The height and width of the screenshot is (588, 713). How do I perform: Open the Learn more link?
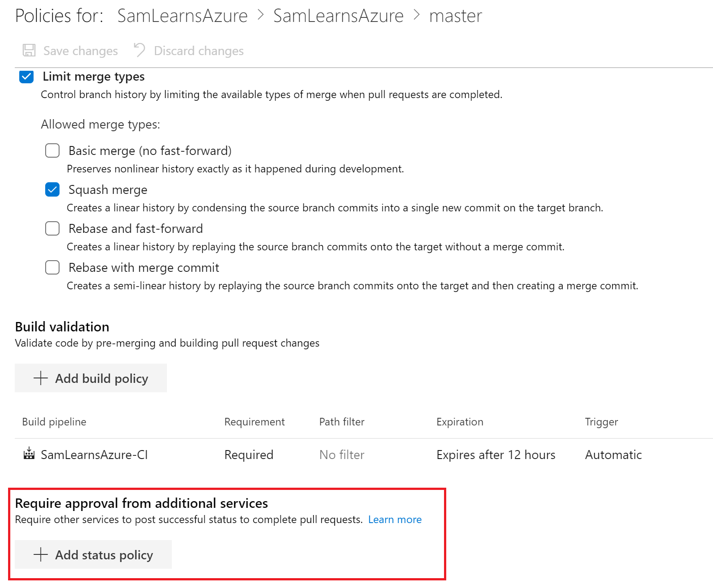(395, 519)
